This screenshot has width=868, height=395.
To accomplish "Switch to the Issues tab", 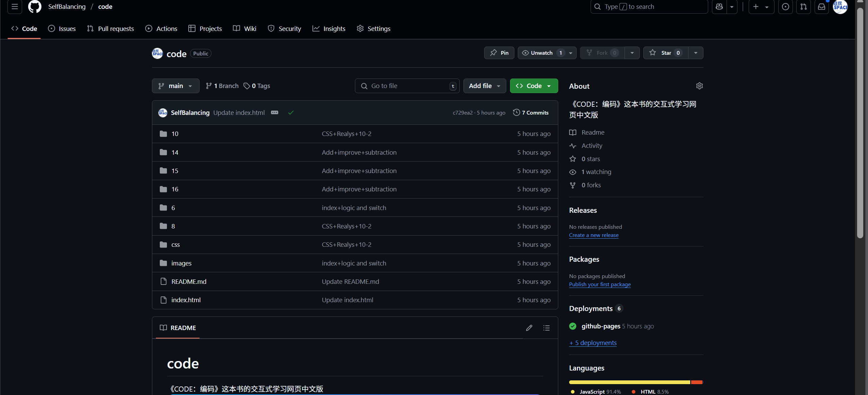I will click(62, 29).
